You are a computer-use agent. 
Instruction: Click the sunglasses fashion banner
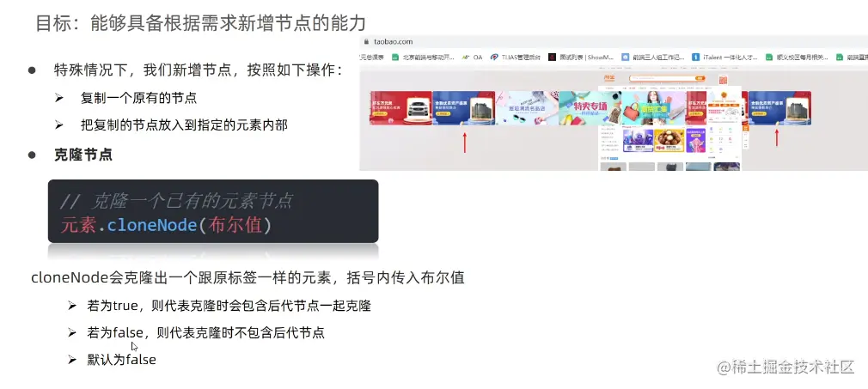527,108
